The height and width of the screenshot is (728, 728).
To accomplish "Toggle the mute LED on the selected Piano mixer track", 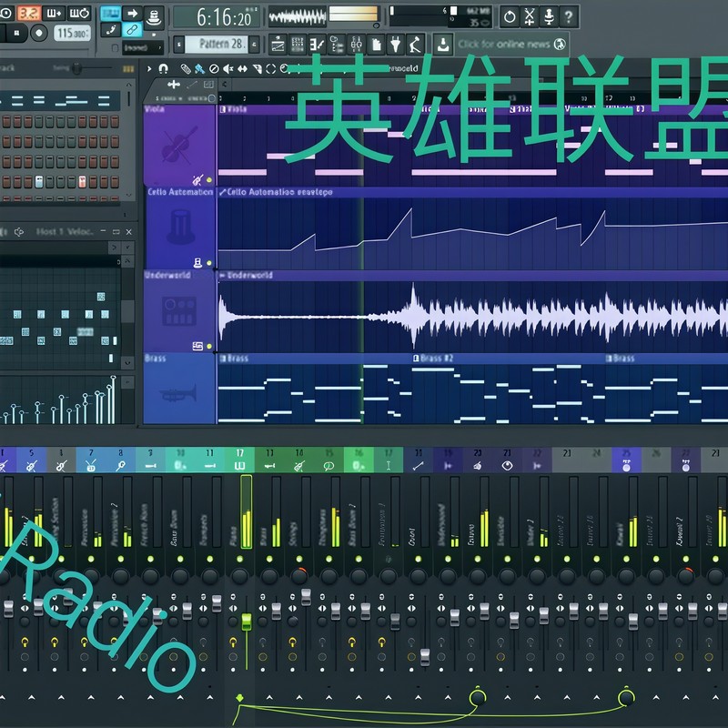I will 239,559.
